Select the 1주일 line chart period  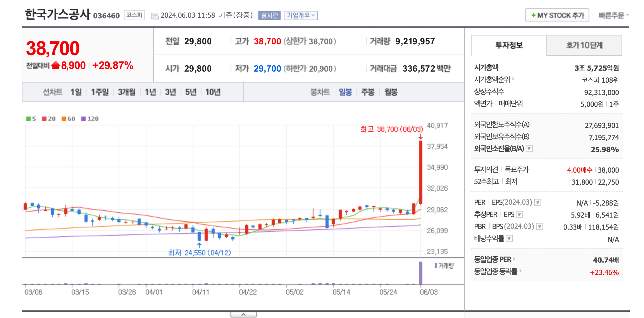pos(100,92)
